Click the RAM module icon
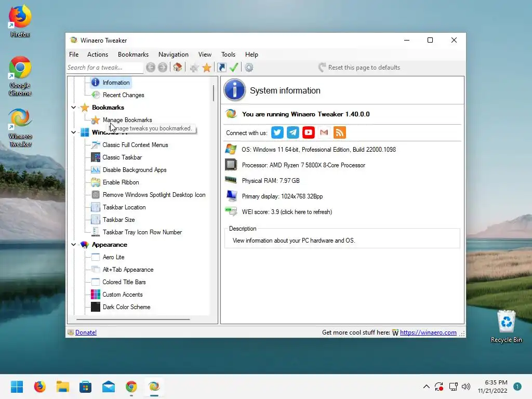532x399 pixels. [231, 180]
